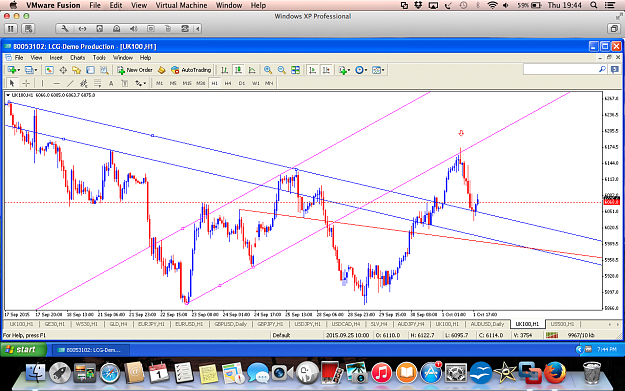Click inside the toolbar search field
Viewport: 625px width, 391px height.
[562, 70]
